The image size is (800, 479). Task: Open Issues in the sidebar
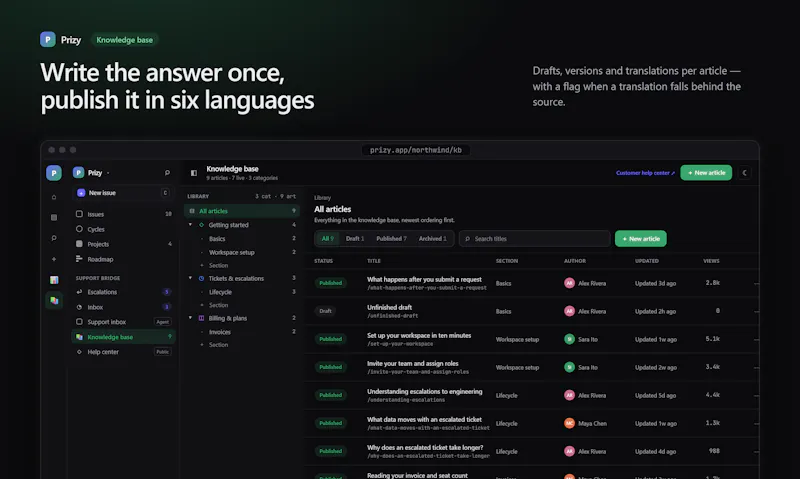coord(123,214)
